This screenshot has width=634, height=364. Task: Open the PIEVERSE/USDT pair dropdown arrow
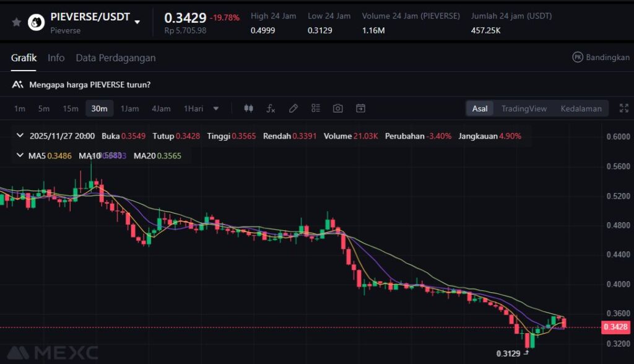pos(137,22)
